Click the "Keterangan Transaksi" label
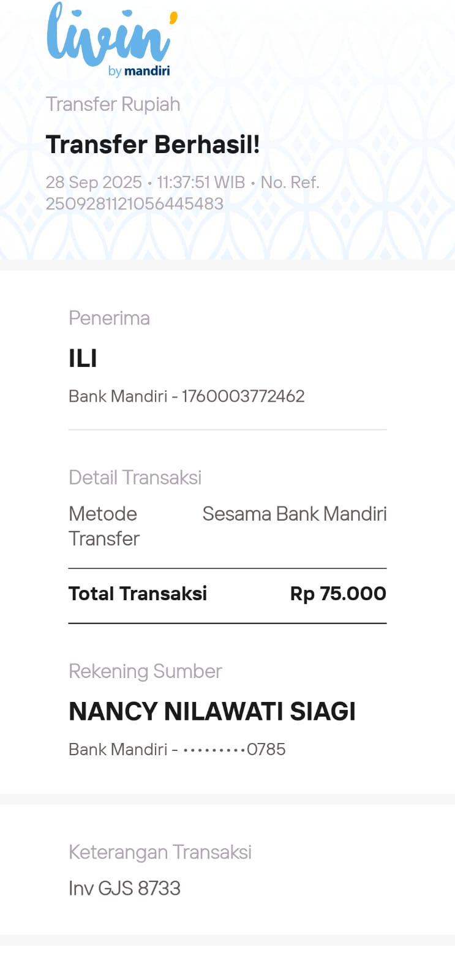 [x=160, y=852]
